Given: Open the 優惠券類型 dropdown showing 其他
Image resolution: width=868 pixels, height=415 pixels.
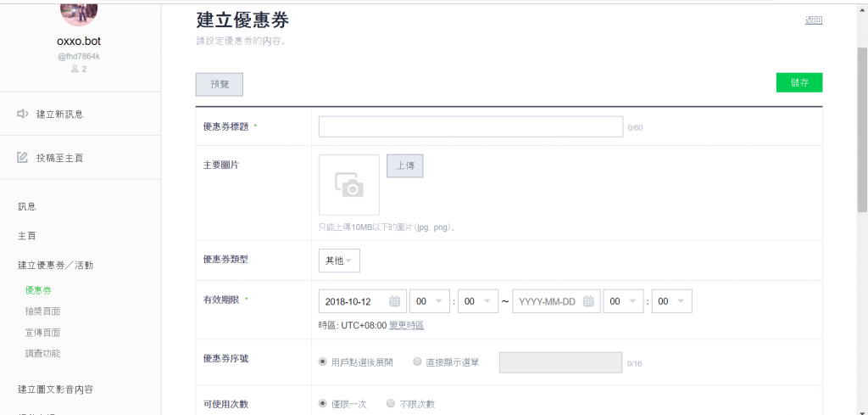Looking at the screenshot, I should click(339, 261).
